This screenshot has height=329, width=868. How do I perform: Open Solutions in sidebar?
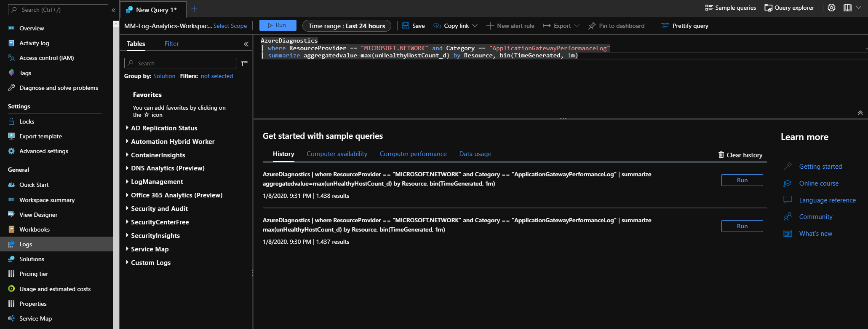pyautogui.click(x=32, y=259)
